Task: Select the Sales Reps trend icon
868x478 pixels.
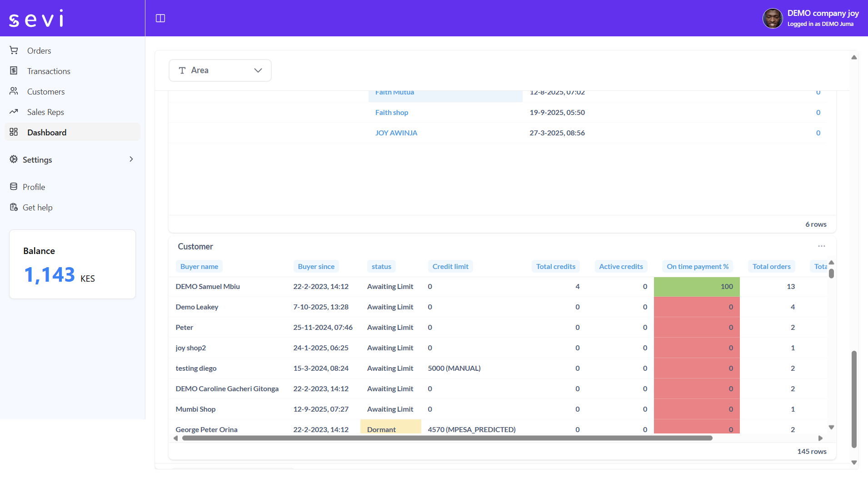Action: click(x=14, y=112)
